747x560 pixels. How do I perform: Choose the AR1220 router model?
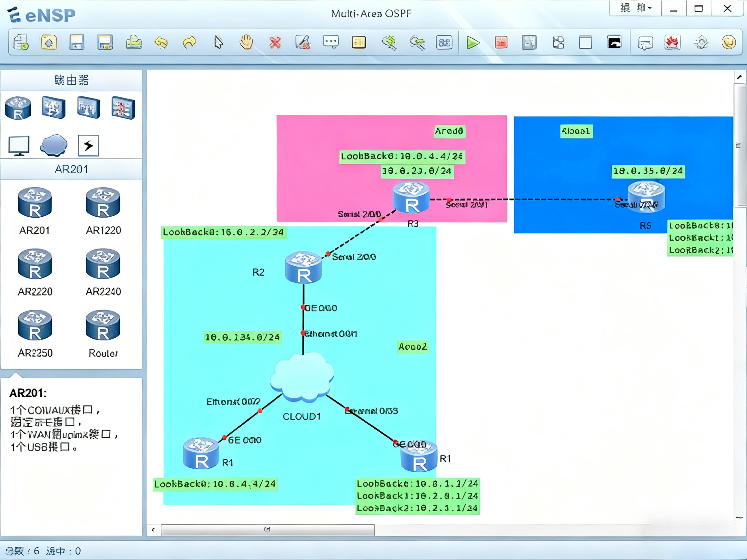coord(102,202)
